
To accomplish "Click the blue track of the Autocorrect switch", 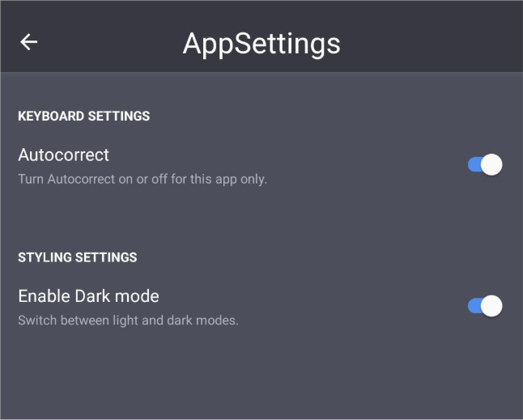I will (474, 164).
